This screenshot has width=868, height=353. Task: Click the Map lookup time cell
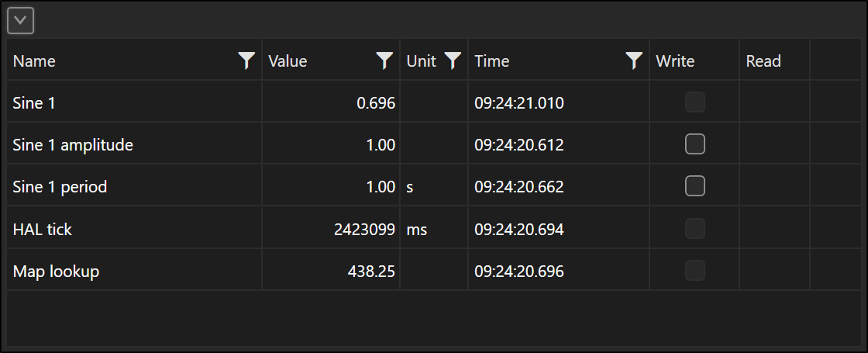(559, 271)
